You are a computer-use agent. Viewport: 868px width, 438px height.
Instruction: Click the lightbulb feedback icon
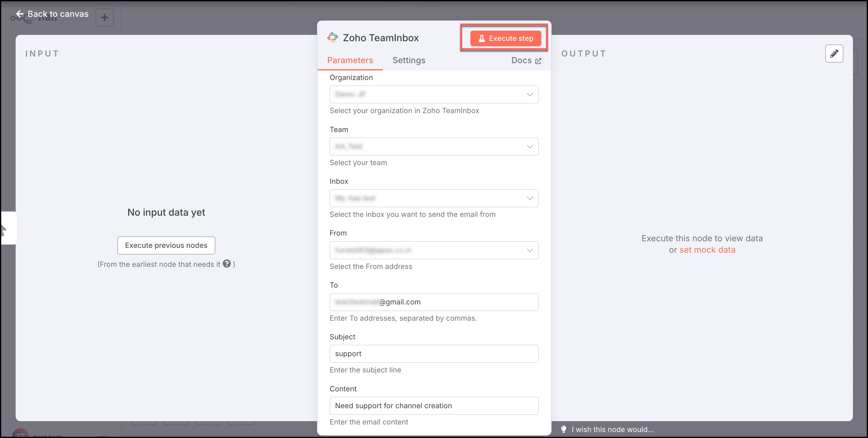[x=564, y=429]
